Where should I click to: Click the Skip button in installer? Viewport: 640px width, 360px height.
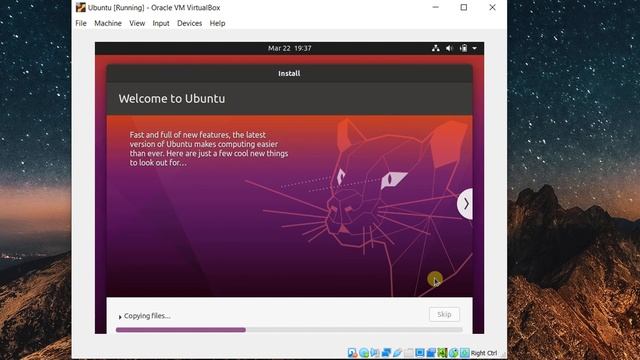coord(444,314)
